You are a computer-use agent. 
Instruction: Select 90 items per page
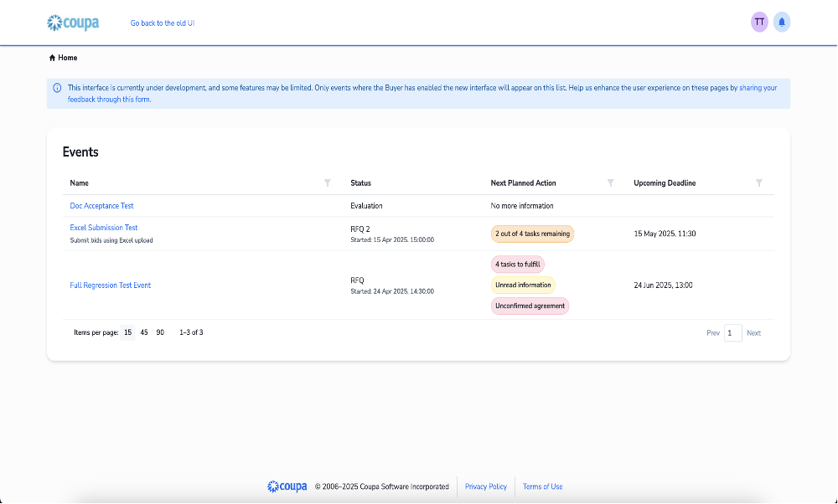pyautogui.click(x=159, y=332)
